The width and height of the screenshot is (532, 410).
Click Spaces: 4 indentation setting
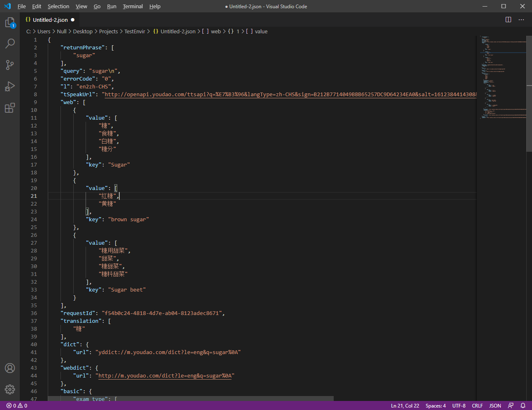(x=436, y=405)
